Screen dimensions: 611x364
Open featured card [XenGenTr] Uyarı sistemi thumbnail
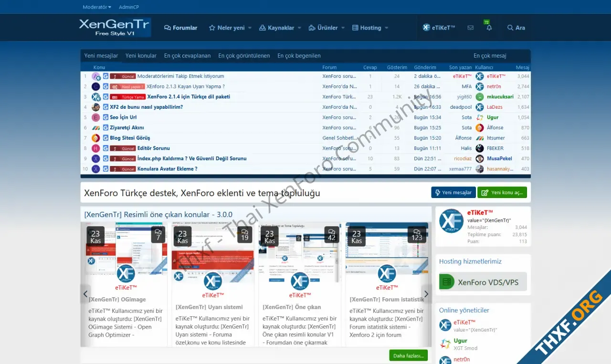point(213,252)
